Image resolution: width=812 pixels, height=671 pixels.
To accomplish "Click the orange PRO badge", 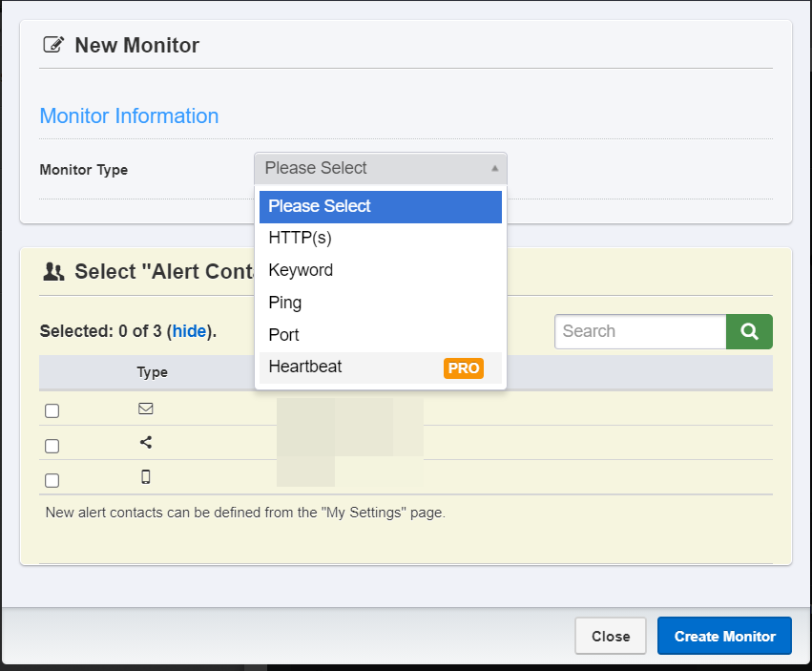I will (x=464, y=368).
